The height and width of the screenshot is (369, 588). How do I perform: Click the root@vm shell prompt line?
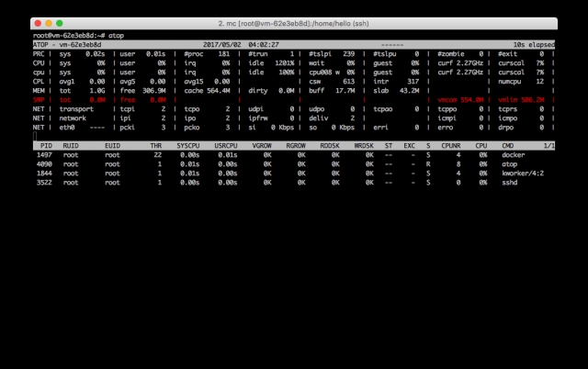(x=78, y=36)
